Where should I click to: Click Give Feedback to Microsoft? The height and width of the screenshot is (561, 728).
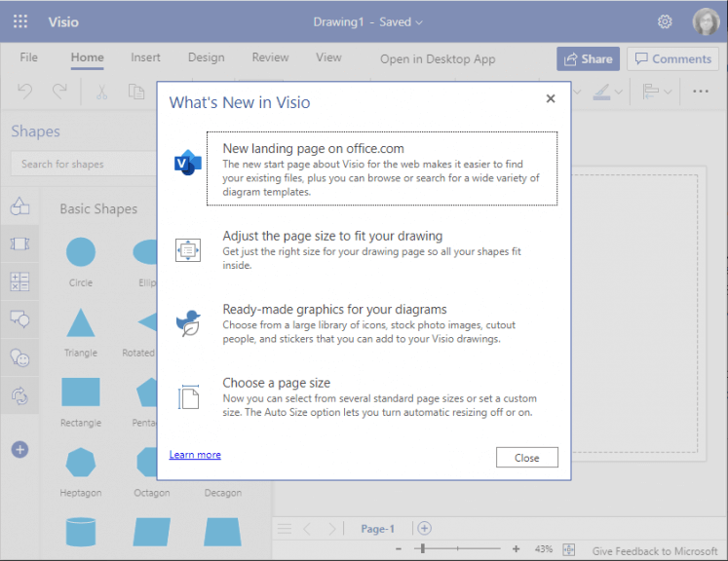(x=655, y=551)
